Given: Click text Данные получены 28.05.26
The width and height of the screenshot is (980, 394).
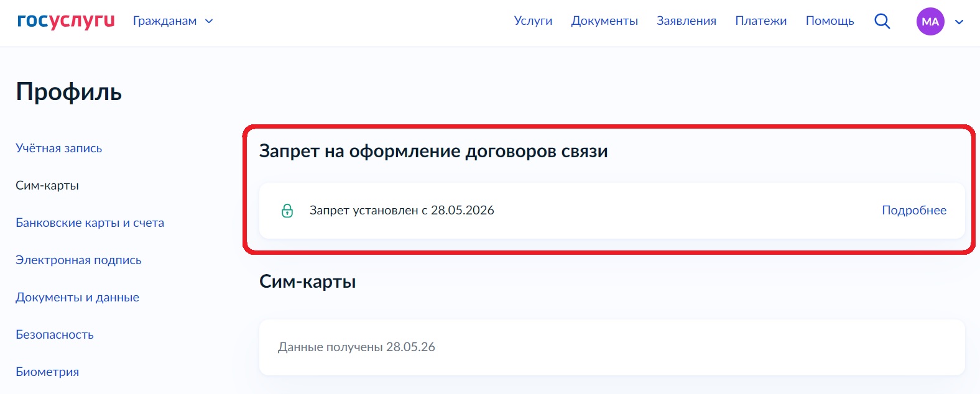Looking at the screenshot, I should [356, 347].
